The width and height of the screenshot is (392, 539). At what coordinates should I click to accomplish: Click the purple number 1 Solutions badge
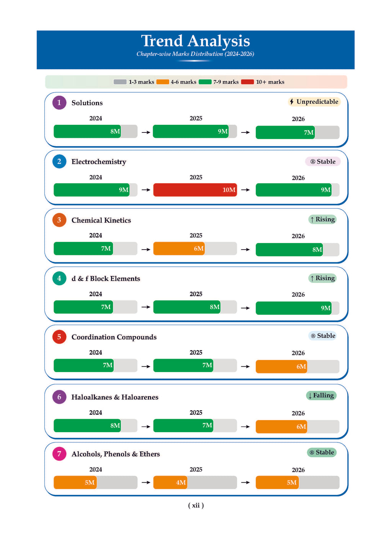point(59,103)
